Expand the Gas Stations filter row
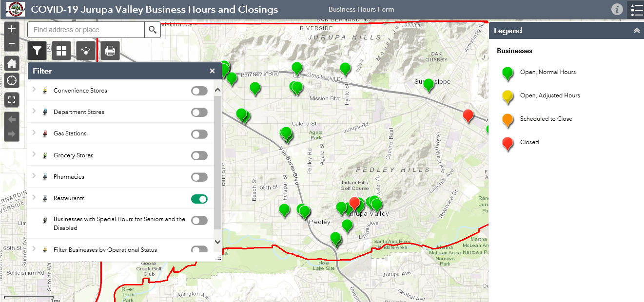 click(x=34, y=133)
